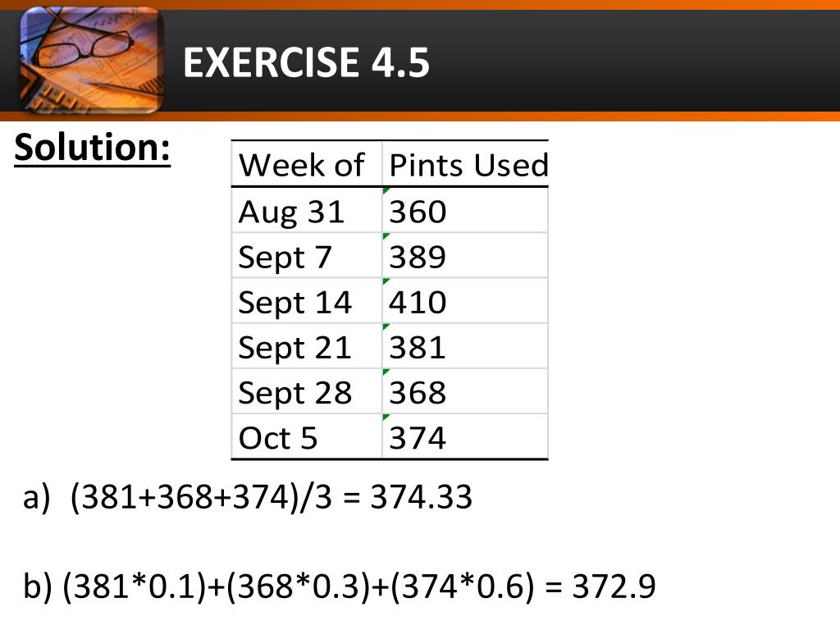840x630 pixels.
Task: Click the Pints Used column header
Action: coord(465,164)
